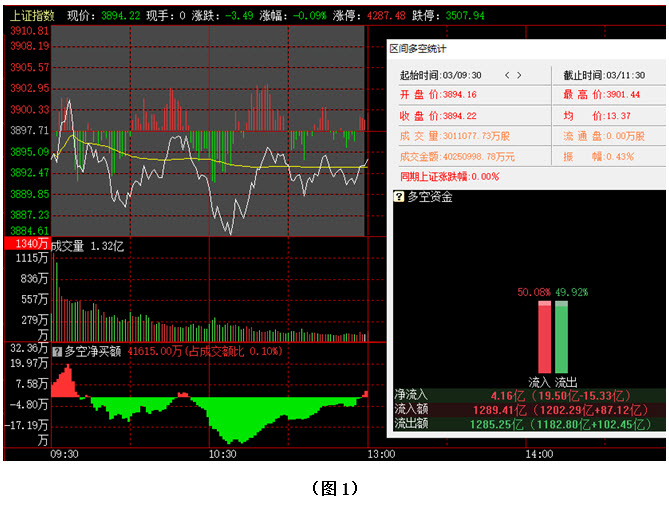Viewport: 669px width, 507px height.
Task: Click the help icon beside 多空净买额
Action: [57, 351]
